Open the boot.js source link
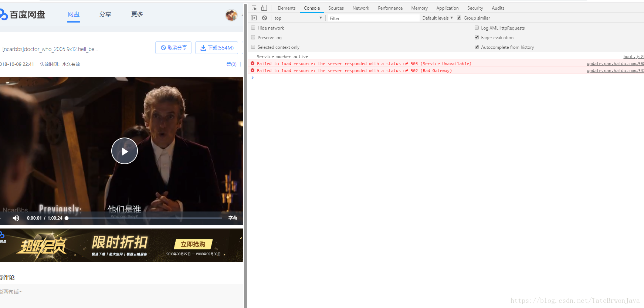The image size is (644, 308). point(633,57)
